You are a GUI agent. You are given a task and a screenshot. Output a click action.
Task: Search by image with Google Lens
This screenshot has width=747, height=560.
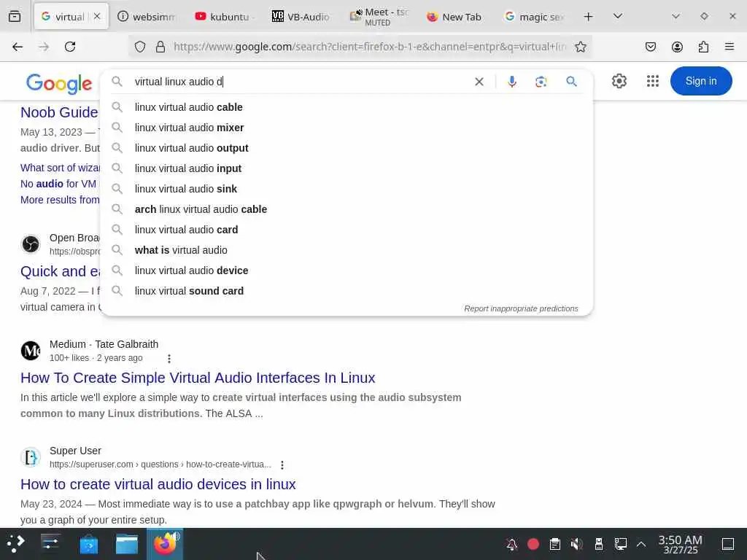pos(541,82)
